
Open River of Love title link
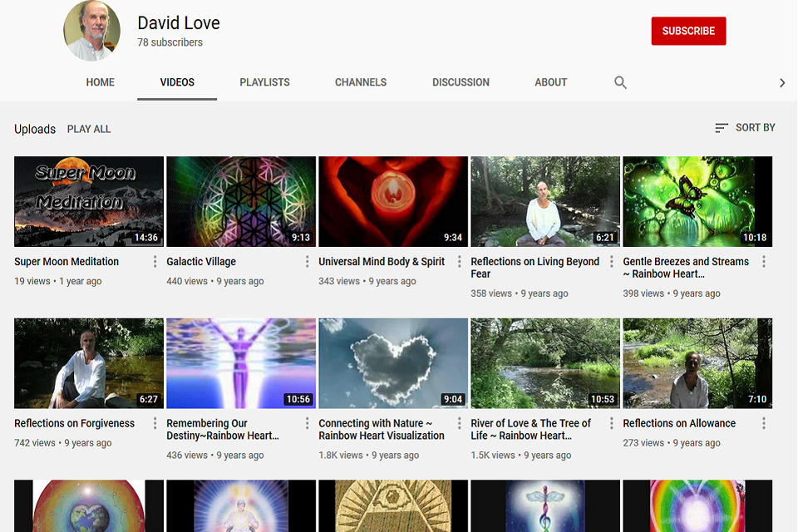531,430
